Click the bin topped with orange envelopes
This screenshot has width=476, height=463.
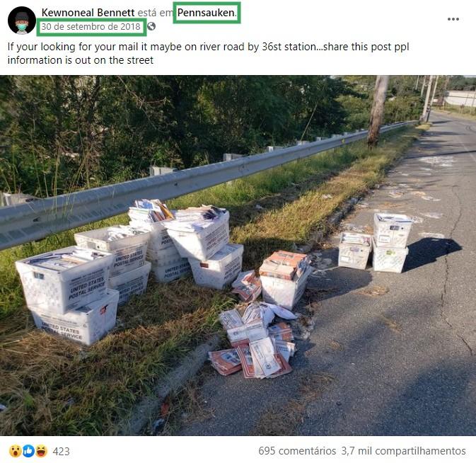tap(285, 279)
